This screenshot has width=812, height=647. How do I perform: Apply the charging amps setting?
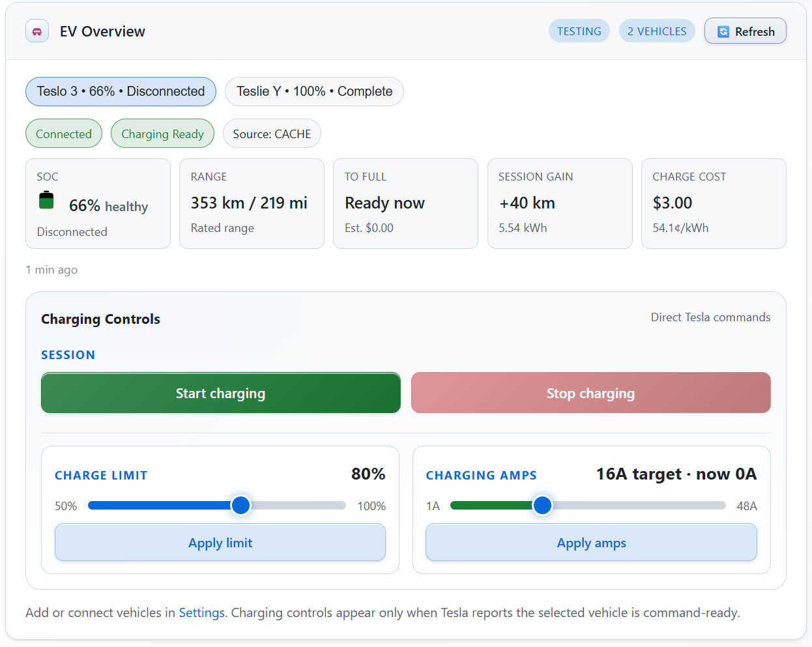[x=590, y=542]
